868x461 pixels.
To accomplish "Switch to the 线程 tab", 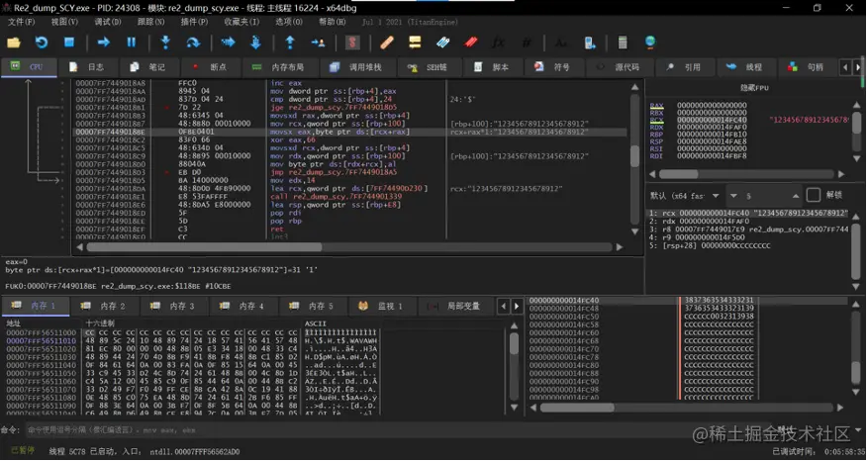I will pyautogui.click(x=745, y=67).
